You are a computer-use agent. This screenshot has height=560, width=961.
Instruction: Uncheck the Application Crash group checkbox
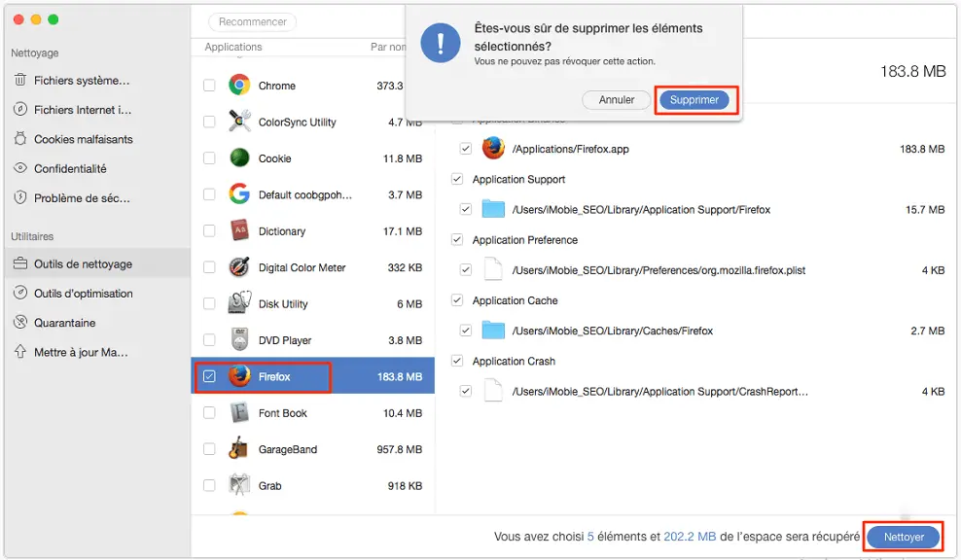456,361
